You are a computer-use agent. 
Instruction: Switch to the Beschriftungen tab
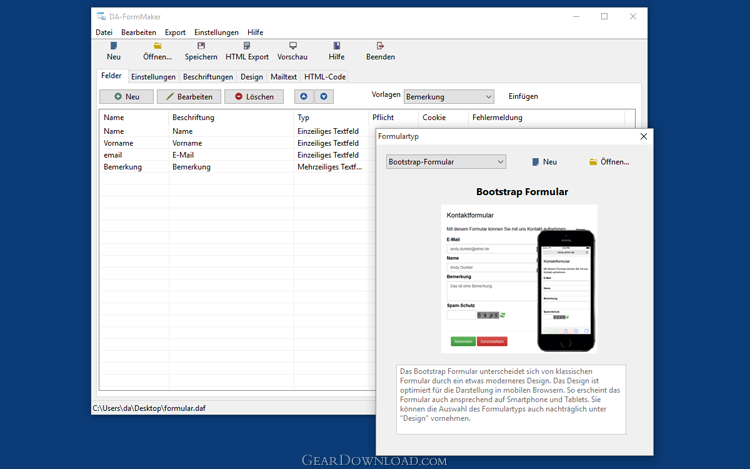pos(208,77)
